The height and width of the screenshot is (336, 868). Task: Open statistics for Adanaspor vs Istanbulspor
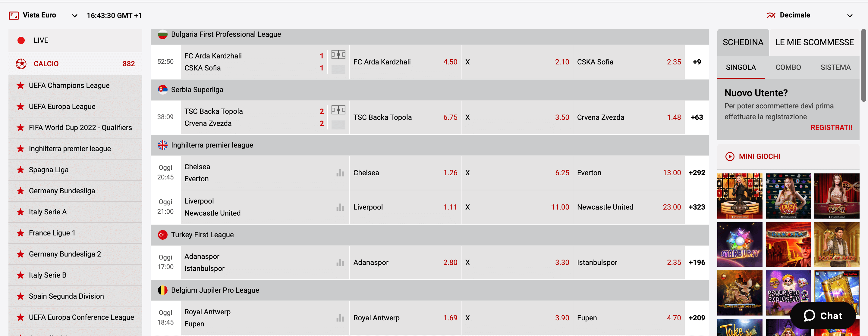(340, 262)
